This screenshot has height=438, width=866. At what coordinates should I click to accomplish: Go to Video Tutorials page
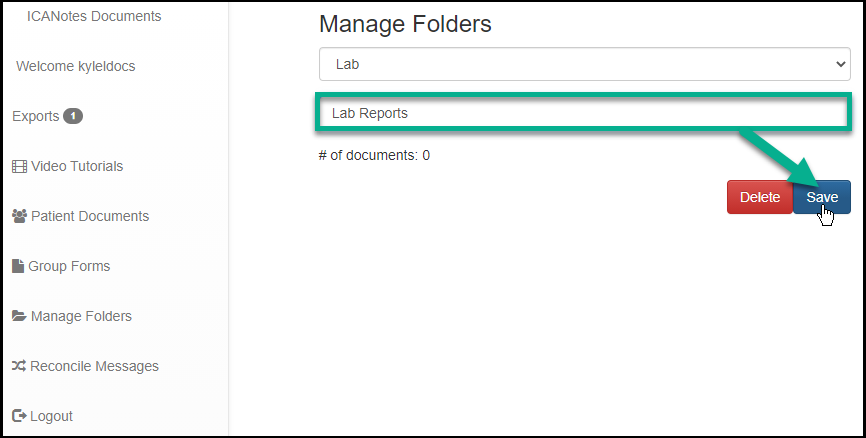click(77, 166)
